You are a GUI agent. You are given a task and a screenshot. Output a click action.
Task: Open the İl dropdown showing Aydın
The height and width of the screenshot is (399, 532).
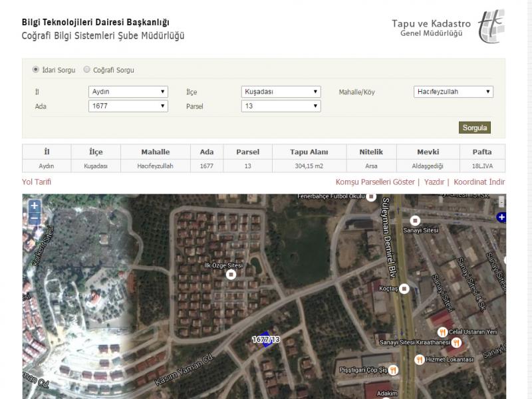tap(128, 92)
